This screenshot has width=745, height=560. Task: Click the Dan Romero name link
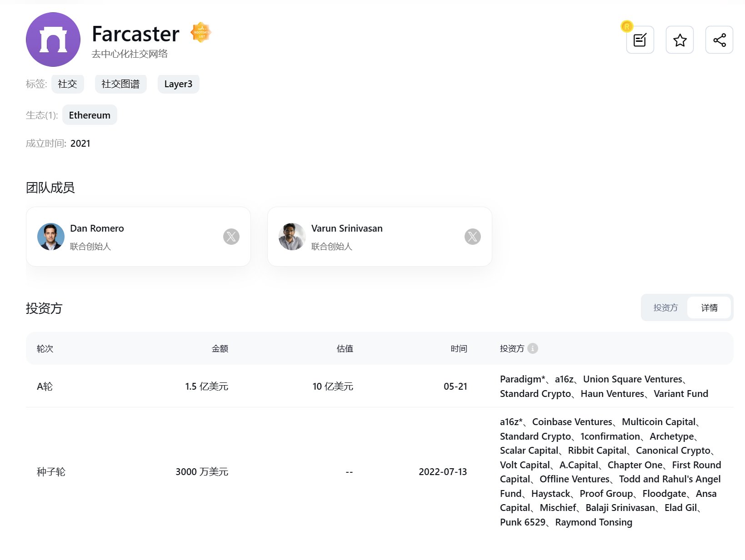tap(97, 228)
